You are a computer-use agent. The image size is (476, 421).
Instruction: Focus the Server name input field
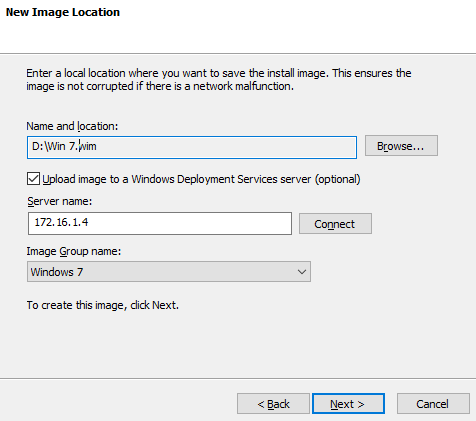click(x=160, y=223)
